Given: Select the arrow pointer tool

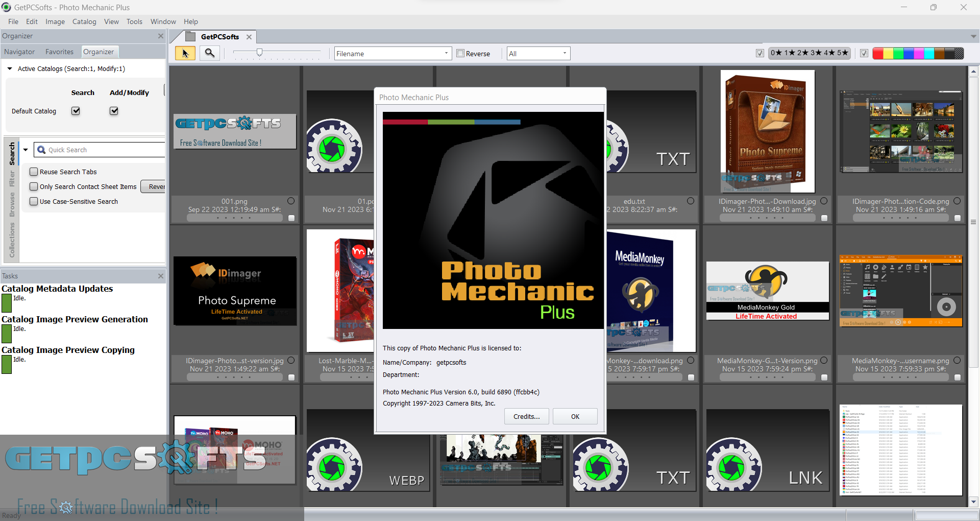Looking at the screenshot, I should coord(185,53).
